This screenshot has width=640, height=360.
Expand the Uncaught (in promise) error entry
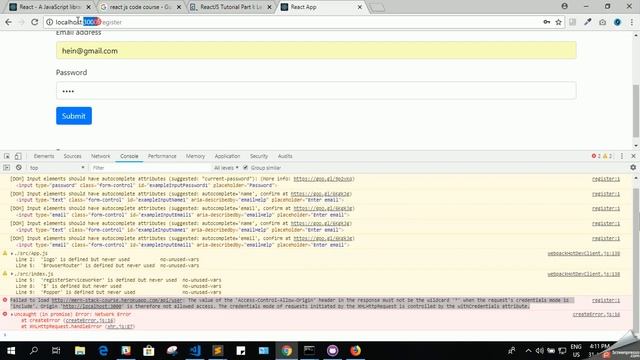pos(12,314)
